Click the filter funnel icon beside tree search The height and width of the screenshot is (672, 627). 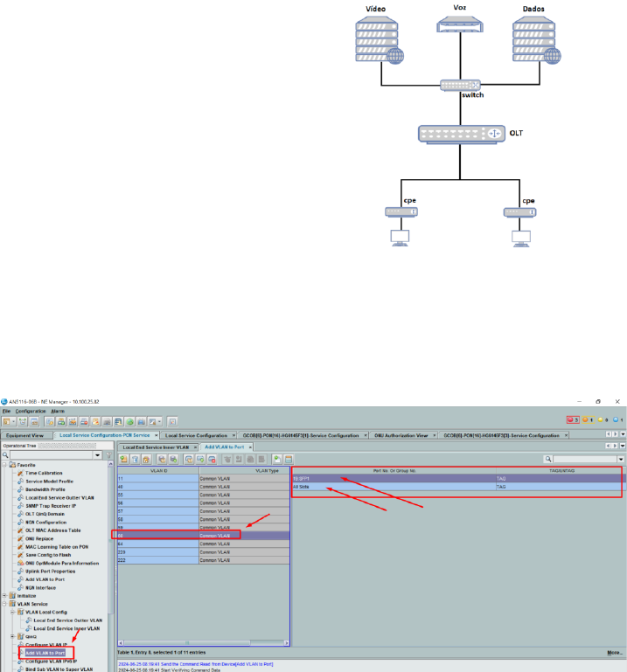click(x=106, y=454)
